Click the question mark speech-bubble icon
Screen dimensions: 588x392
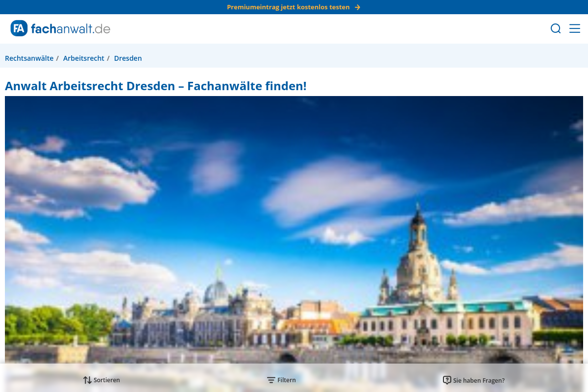[447, 380]
